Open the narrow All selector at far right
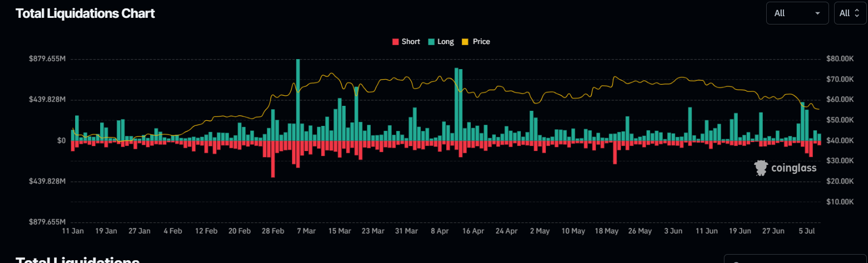 point(850,13)
